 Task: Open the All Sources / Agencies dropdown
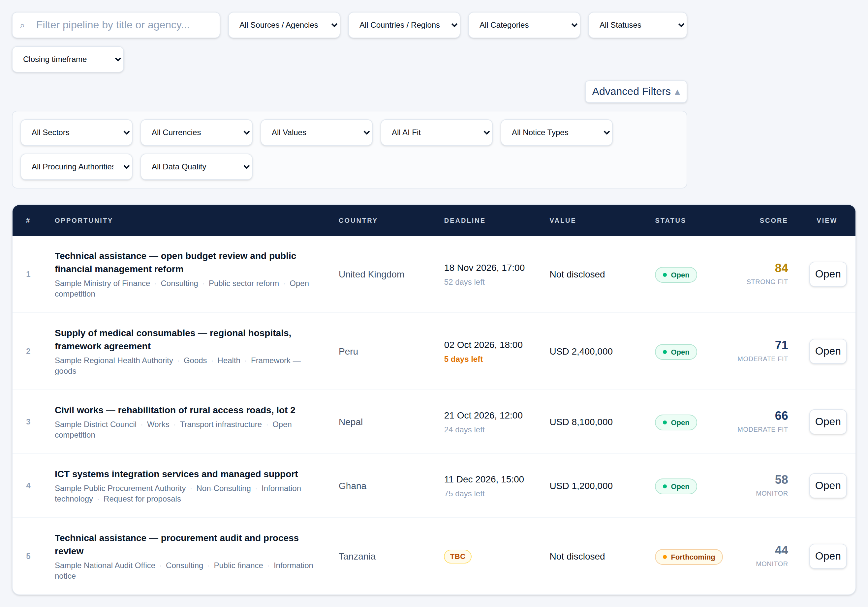tap(284, 25)
